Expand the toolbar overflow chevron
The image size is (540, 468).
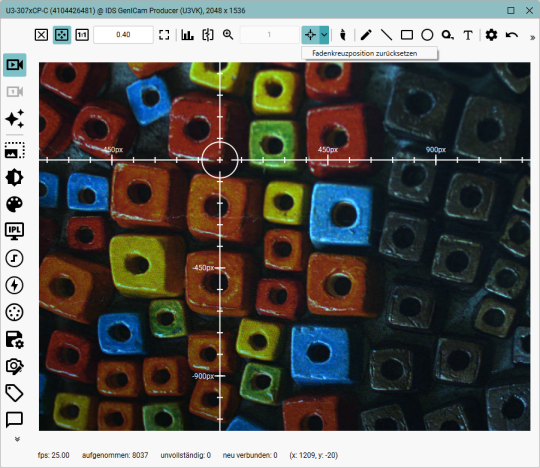click(x=532, y=38)
